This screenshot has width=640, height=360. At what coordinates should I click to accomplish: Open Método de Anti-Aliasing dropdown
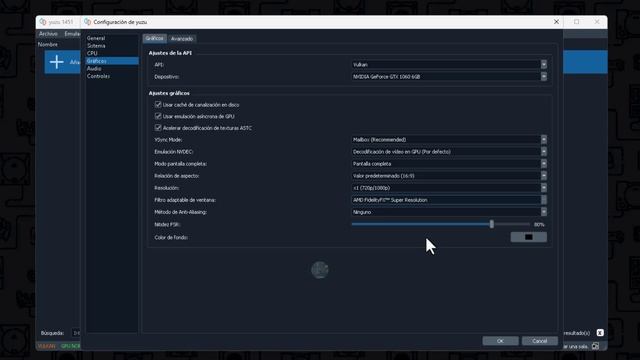(x=449, y=212)
